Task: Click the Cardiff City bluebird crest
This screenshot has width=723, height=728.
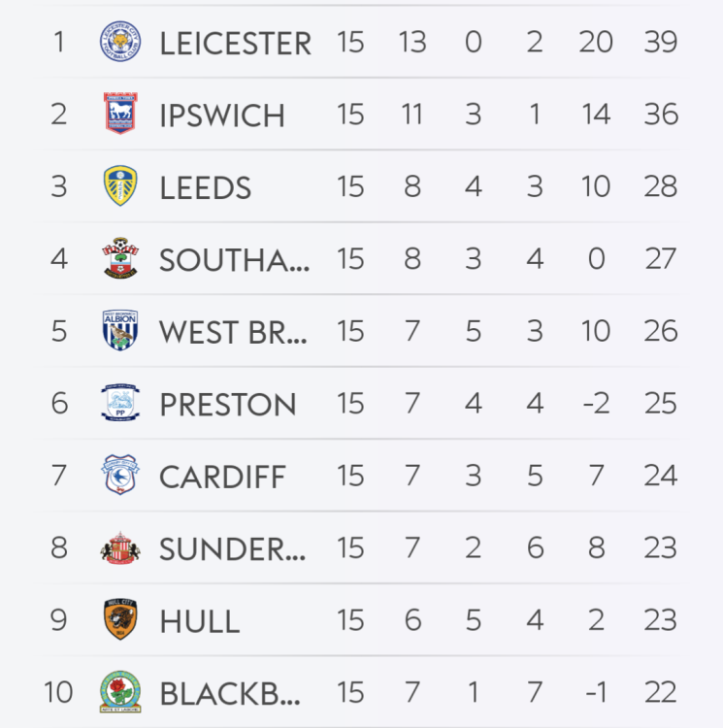Action: [120, 476]
